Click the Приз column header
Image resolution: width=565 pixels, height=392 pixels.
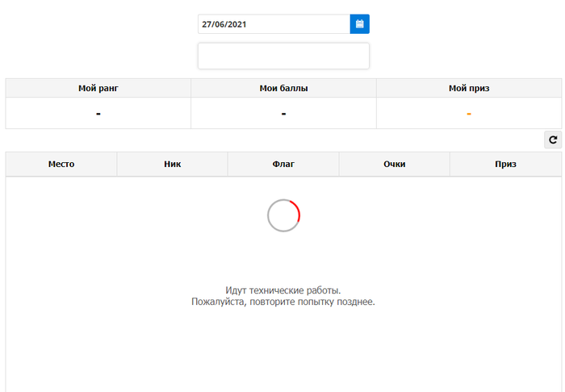click(x=505, y=165)
